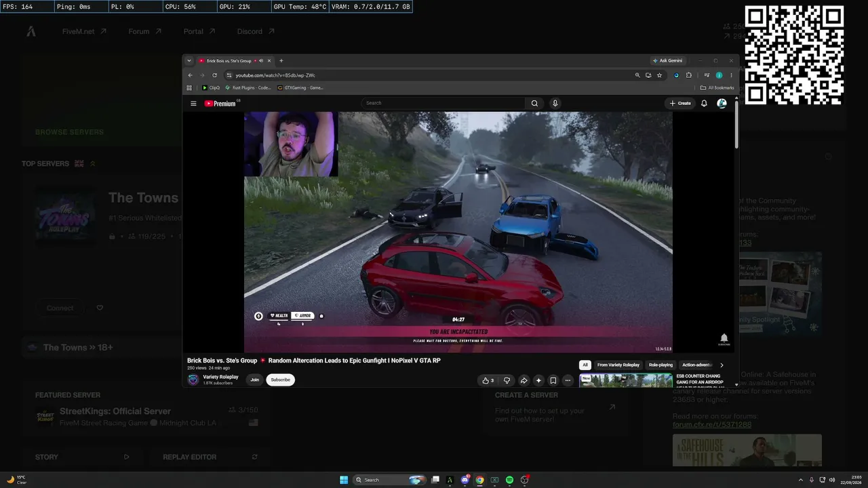Open the All Bookmarks folder
868x488 pixels.
tap(717, 87)
